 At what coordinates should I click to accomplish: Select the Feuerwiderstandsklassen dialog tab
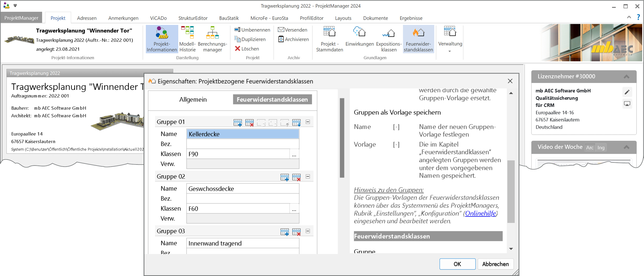point(272,100)
